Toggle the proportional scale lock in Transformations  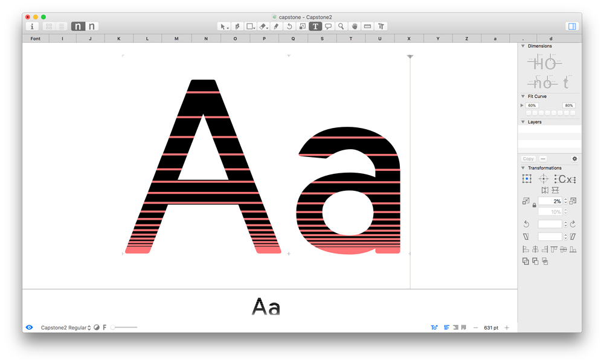click(535, 206)
